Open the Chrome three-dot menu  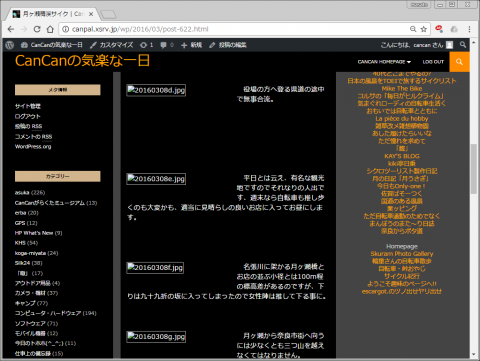469,29
